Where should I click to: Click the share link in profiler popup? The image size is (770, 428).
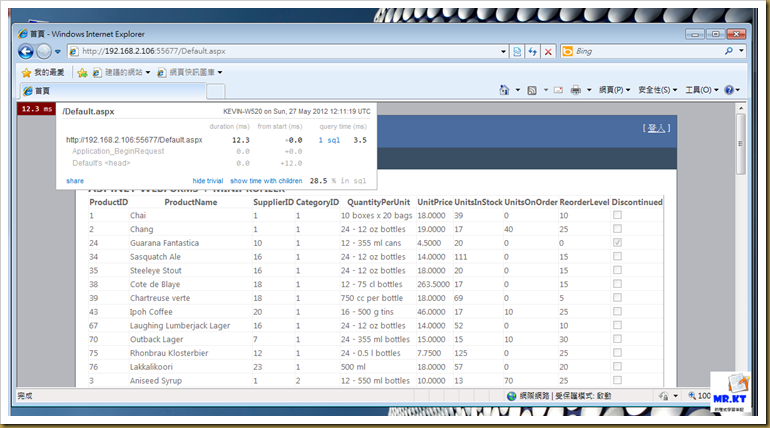[75, 181]
